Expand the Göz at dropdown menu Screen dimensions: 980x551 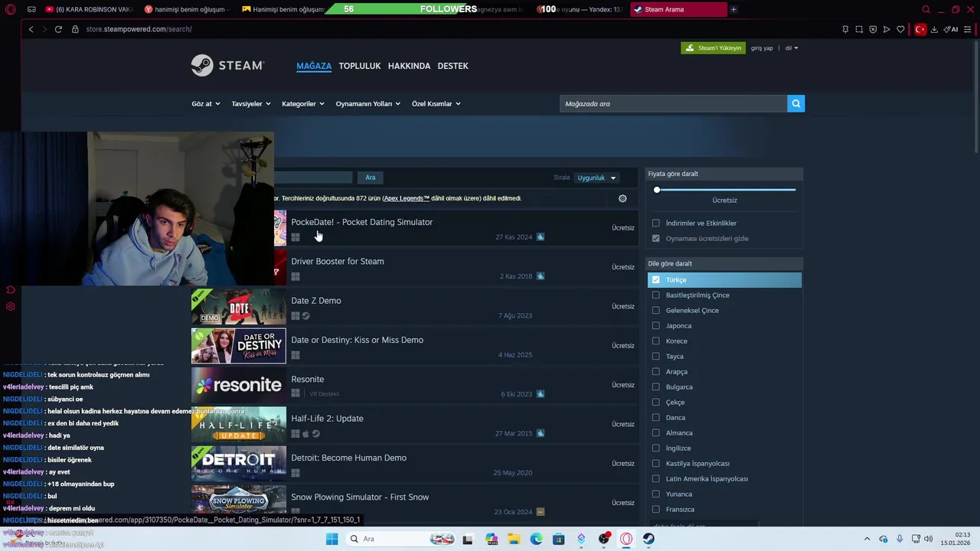pyautogui.click(x=205, y=103)
